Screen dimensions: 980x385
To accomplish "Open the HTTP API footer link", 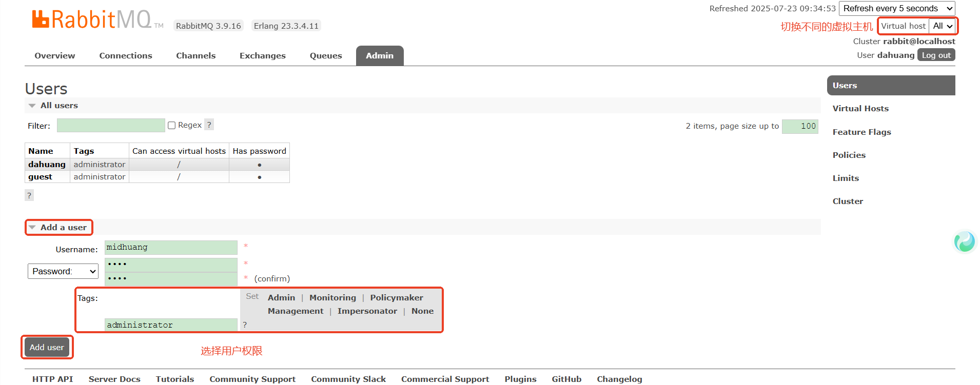I will (x=52, y=379).
